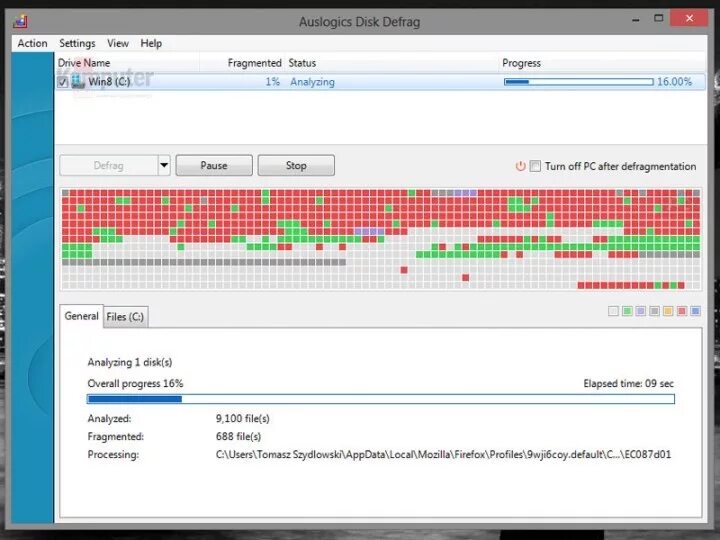720x540 pixels.
Task: Click the 16.00% progress value
Action: click(674, 82)
